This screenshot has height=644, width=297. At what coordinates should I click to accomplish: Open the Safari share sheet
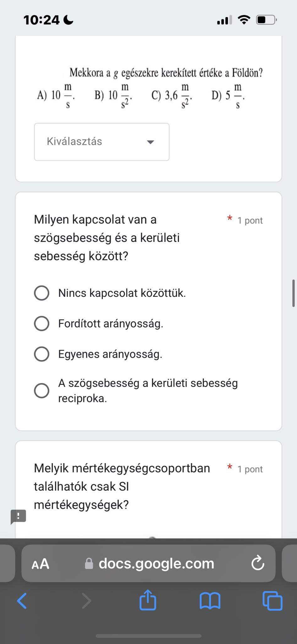coord(148,600)
